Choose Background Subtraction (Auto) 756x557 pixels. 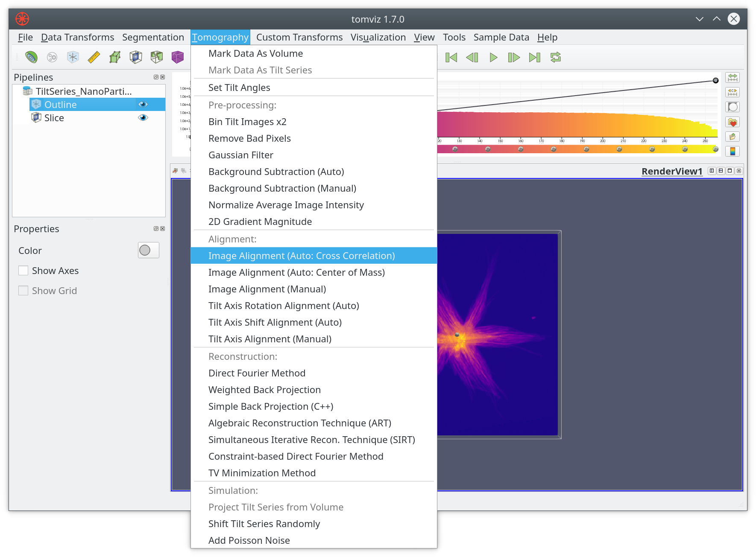[x=314, y=172]
